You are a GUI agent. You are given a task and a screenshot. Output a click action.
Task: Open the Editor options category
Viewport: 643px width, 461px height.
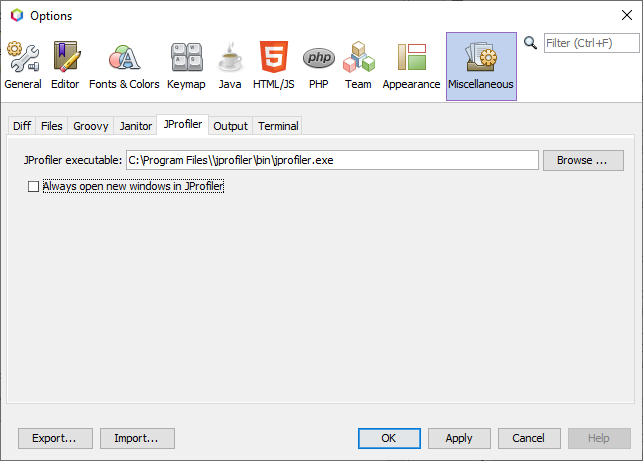tap(65, 66)
